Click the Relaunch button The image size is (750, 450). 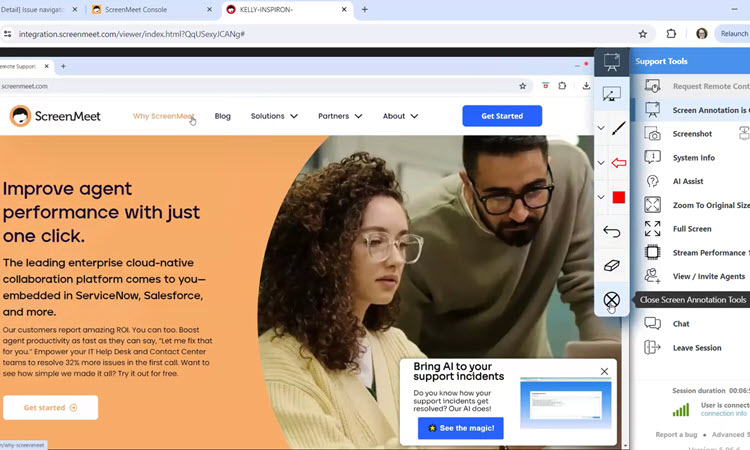click(734, 33)
